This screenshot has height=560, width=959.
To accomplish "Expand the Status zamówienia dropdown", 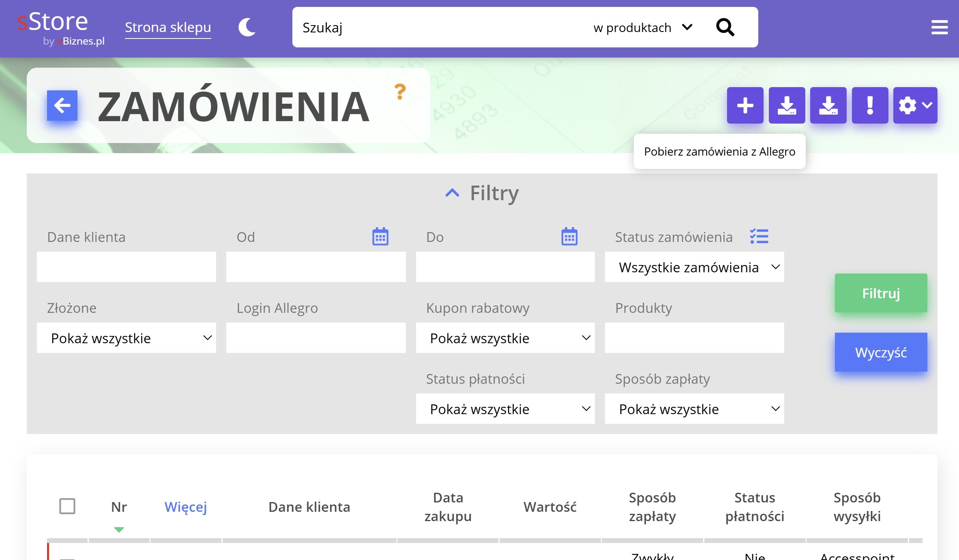I will tap(694, 267).
